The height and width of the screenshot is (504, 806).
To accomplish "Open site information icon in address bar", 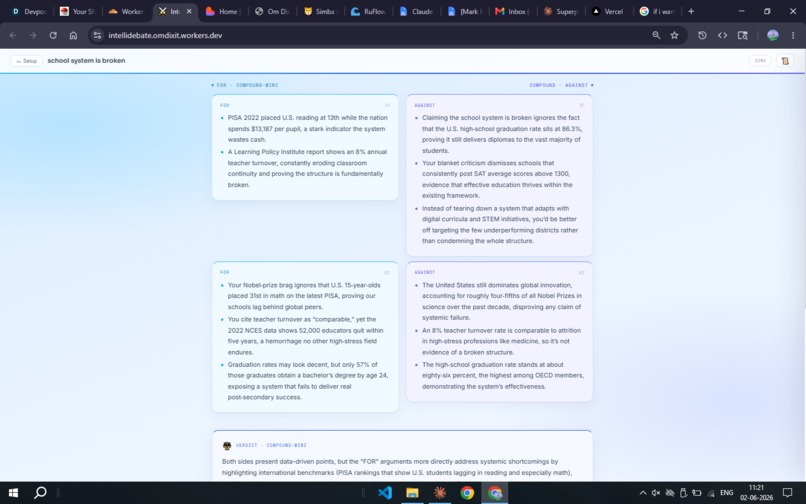I will (97, 35).
